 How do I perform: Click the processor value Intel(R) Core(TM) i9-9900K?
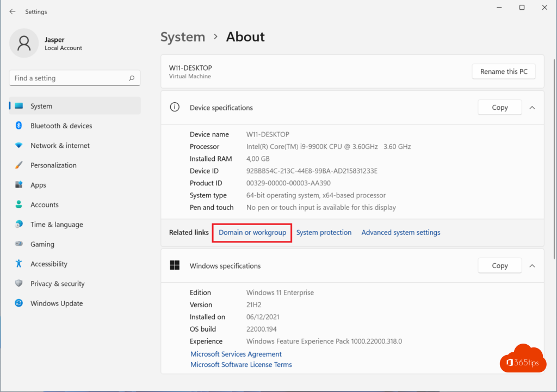[329, 147]
